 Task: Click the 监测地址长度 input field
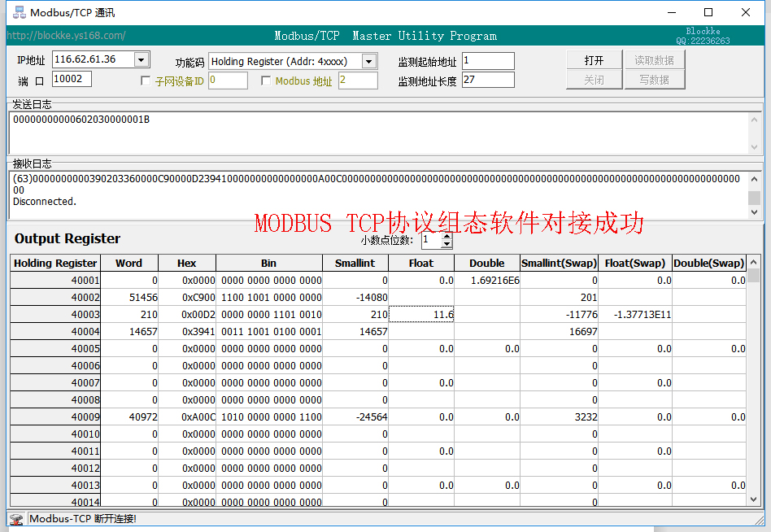[x=488, y=80]
